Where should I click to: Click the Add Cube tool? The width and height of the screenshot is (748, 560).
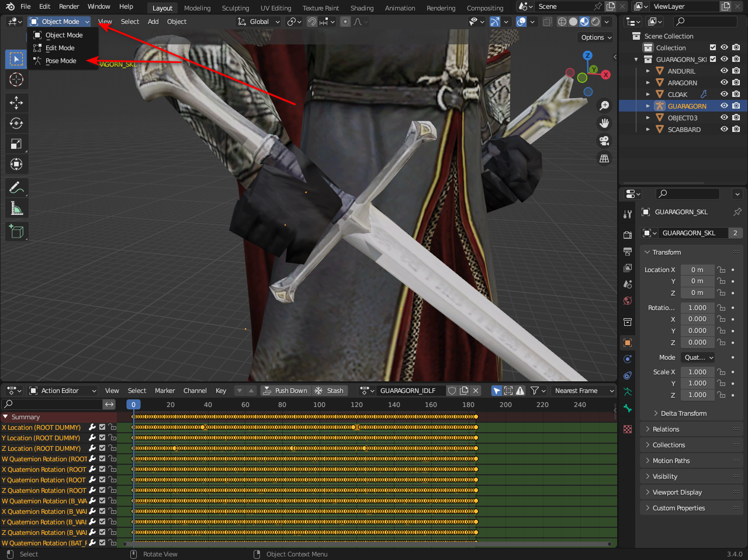click(16, 232)
